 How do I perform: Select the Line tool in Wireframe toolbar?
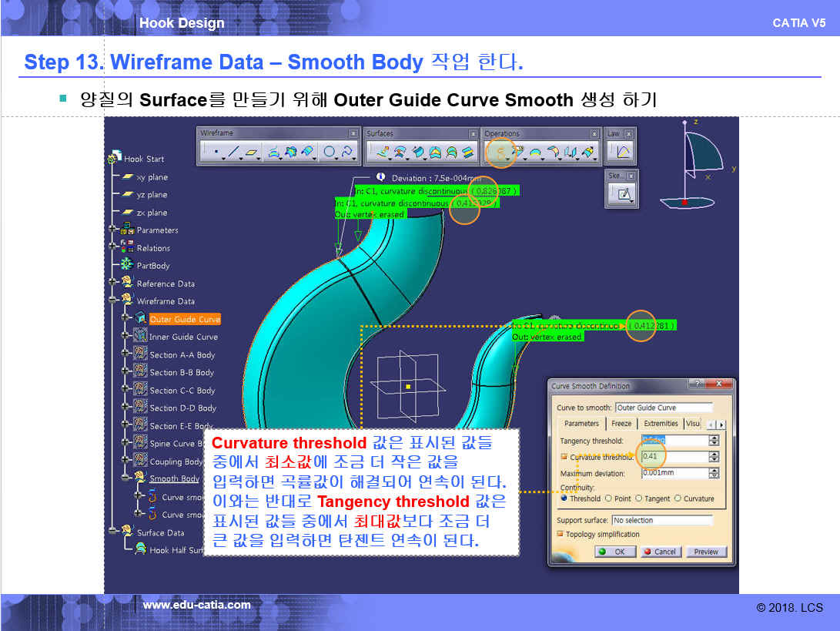click(234, 153)
